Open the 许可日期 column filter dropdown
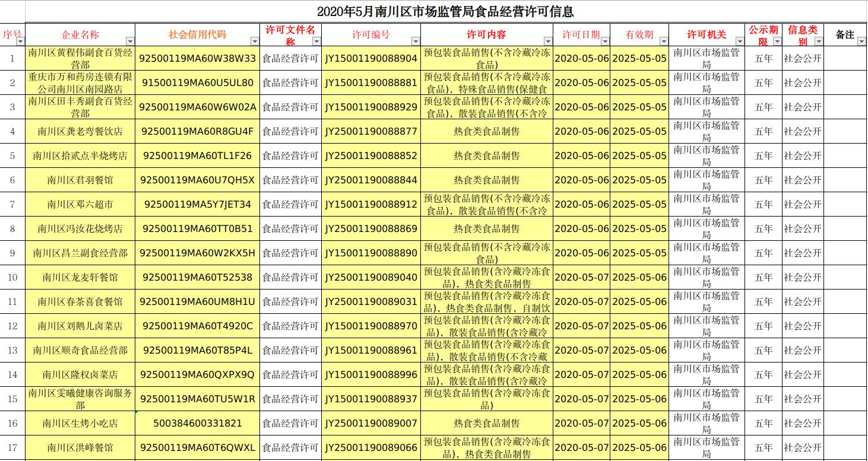The width and height of the screenshot is (868, 461). [605, 42]
